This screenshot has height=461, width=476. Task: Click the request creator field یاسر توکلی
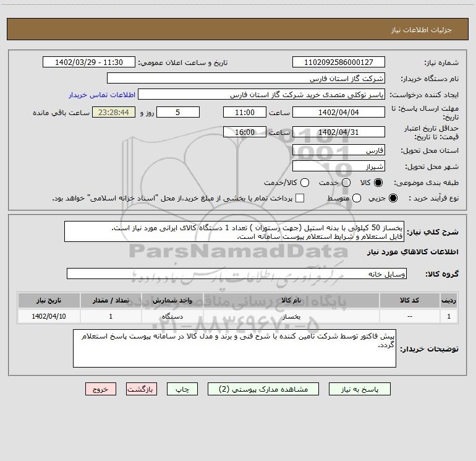[261, 95]
